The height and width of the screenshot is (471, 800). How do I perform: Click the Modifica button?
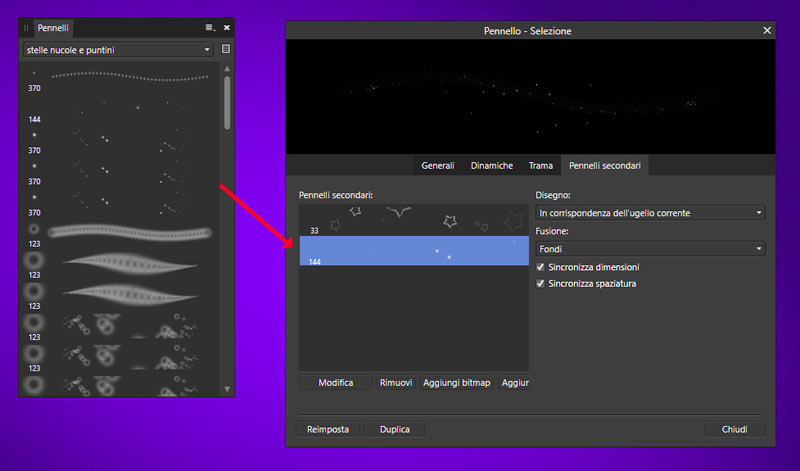pyautogui.click(x=336, y=383)
